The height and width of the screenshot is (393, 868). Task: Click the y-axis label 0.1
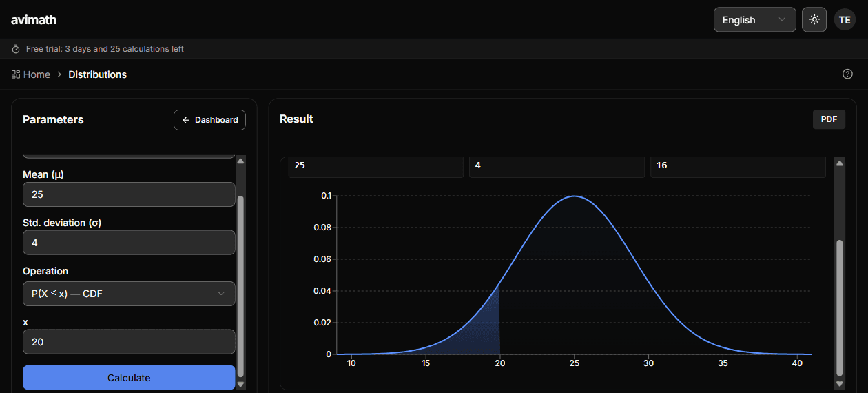pyautogui.click(x=326, y=196)
